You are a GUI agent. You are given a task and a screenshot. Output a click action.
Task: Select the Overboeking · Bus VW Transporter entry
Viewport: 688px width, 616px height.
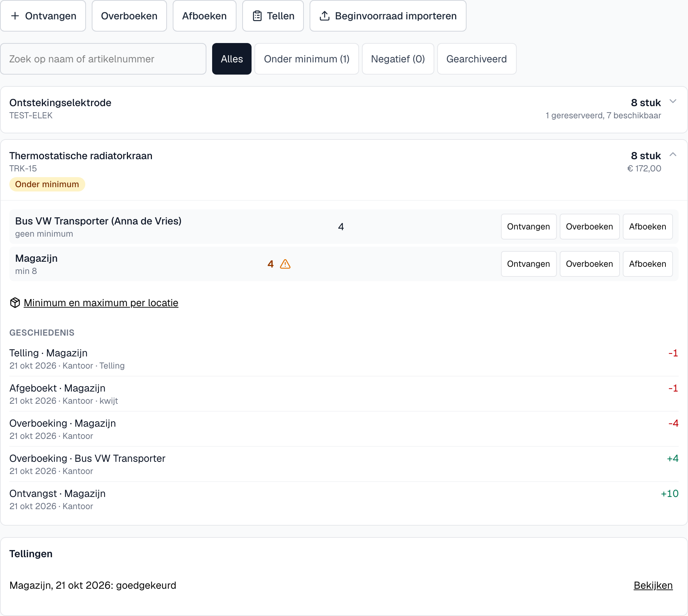pos(344,464)
